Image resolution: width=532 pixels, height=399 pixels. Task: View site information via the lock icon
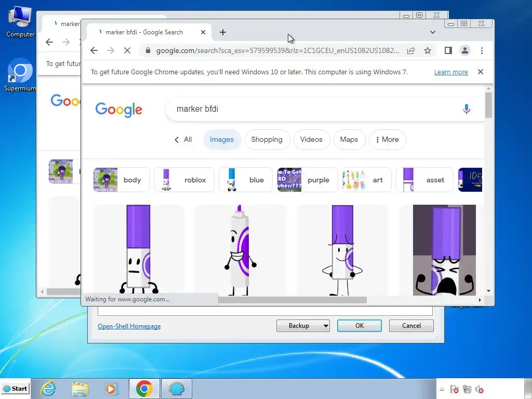pyautogui.click(x=148, y=50)
